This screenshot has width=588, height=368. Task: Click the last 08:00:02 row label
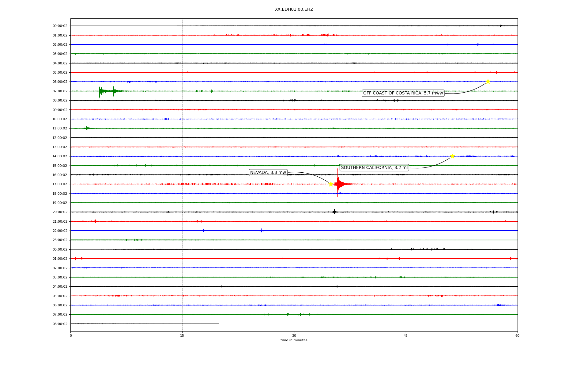pos(60,324)
